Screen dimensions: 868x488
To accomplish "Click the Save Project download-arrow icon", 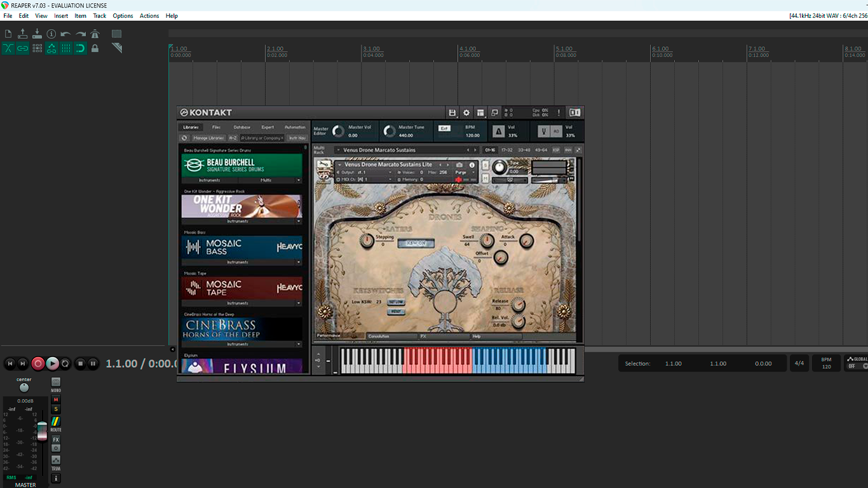I will pos(37,34).
